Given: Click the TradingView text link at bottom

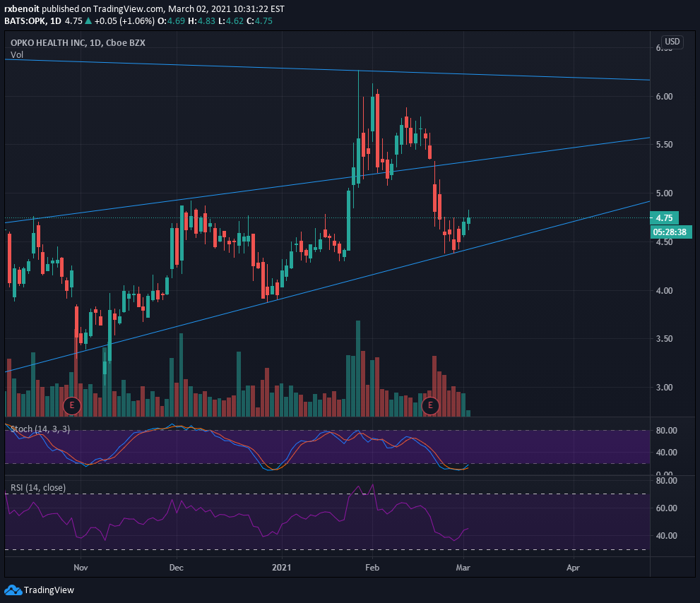Looking at the screenshot, I should click(49, 590).
